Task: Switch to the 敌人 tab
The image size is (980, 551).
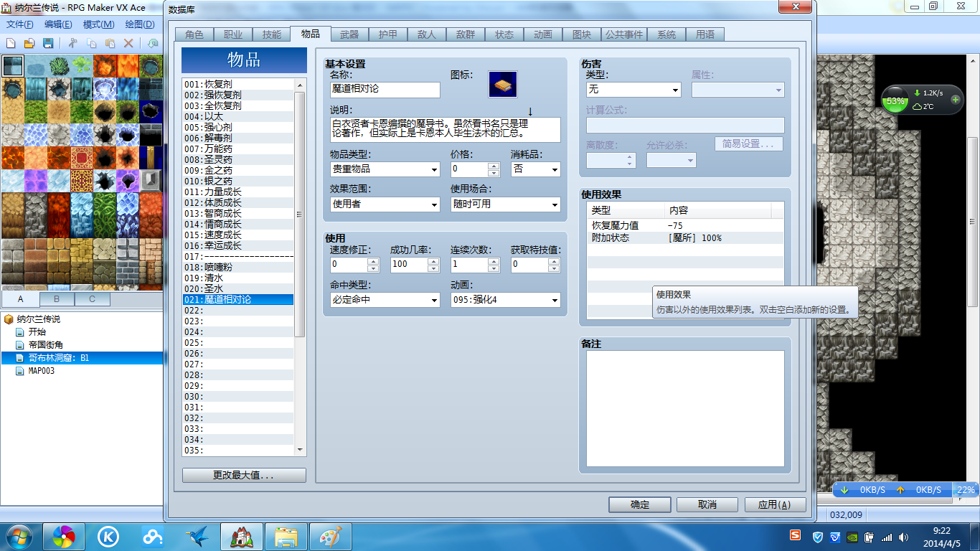Action: (x=427, y=34)
